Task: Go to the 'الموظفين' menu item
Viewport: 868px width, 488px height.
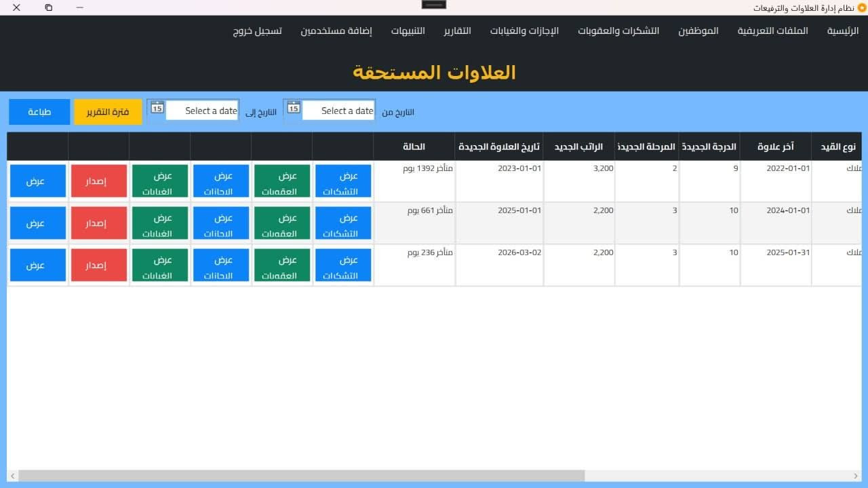Action: point(698,31)
